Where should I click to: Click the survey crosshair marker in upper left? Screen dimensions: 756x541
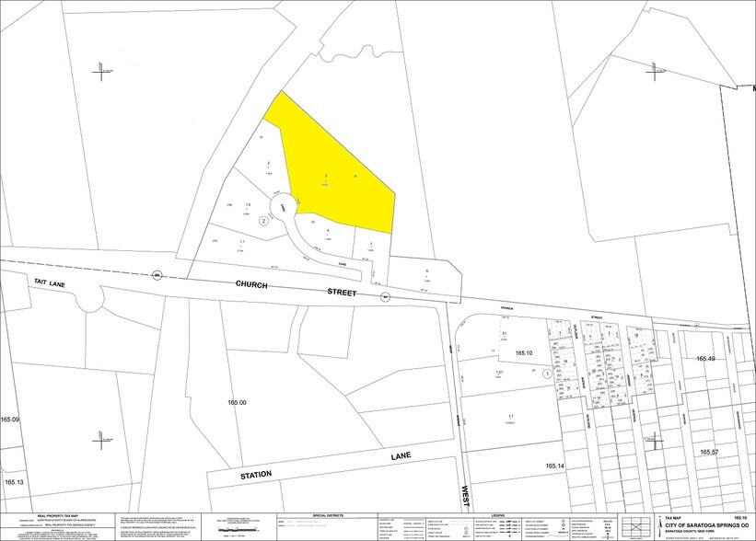pos(101,72)
